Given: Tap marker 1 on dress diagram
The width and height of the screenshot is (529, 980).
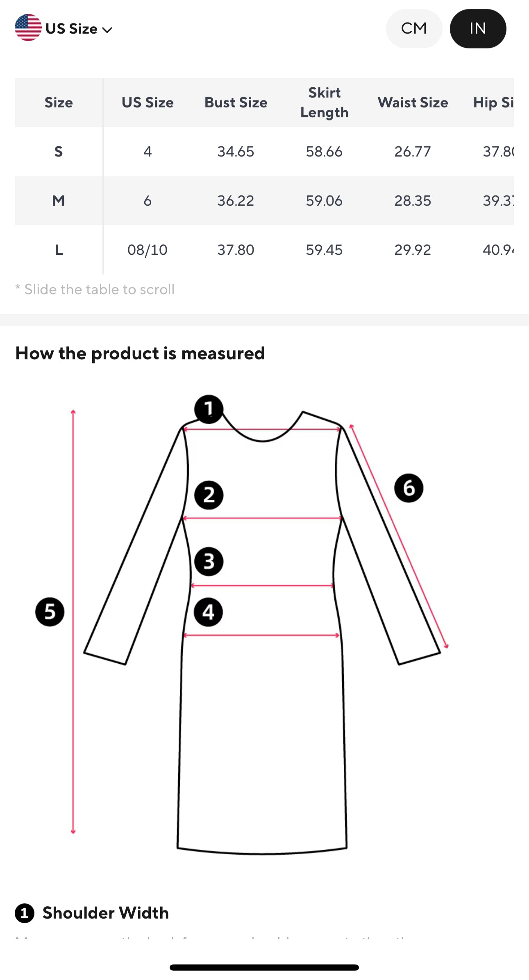Looking at the screenshot, I should [x=209, y=409].
